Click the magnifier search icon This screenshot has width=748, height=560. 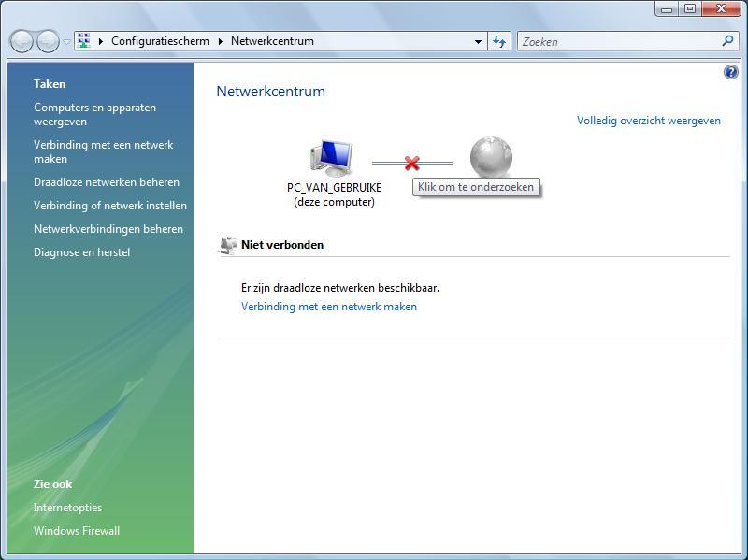[x=727, y=41]
